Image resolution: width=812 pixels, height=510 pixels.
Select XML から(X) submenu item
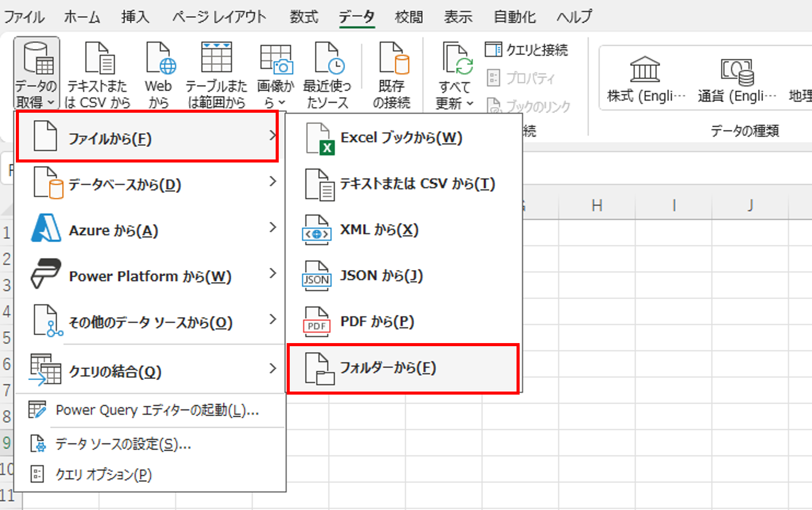click(403, 229)
